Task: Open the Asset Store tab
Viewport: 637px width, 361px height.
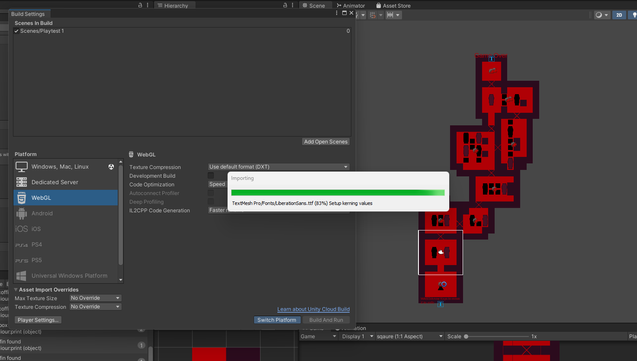Action: (393, 6)
